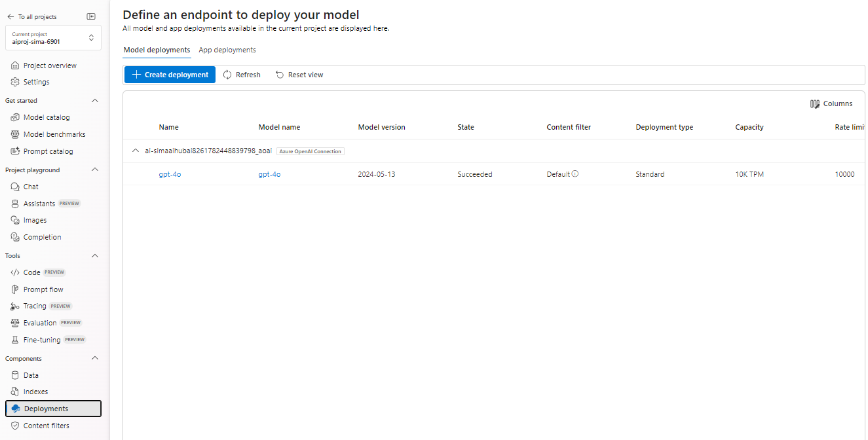Image resolution: width=868 pixels, height=440 pixels.
Task: Collapse the Tools section chevron
Action: pyautogui.click(x=95, y=256)
